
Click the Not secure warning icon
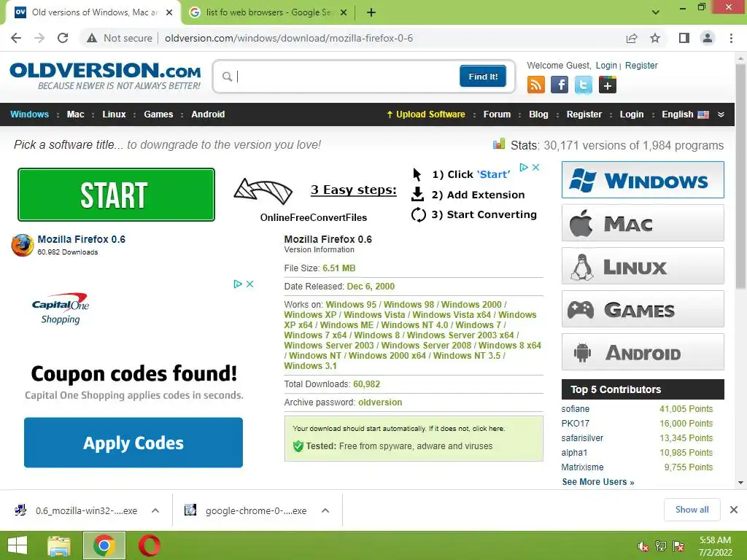[91, 38]
